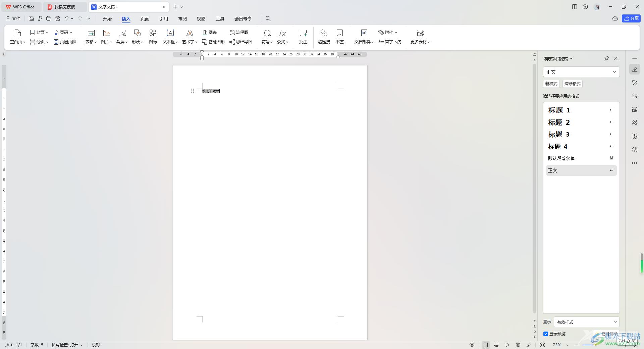This screenshot has width=644, height=349.
Task: Switch to the 审阅 ribbon tab
Action: pyautogui.click(x=182, y=19)
